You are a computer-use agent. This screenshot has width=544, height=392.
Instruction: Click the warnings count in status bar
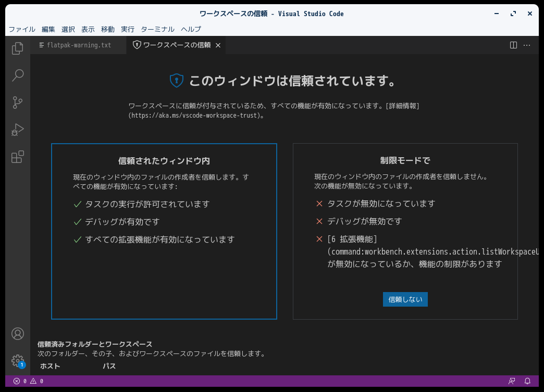(x=37, y=381)
